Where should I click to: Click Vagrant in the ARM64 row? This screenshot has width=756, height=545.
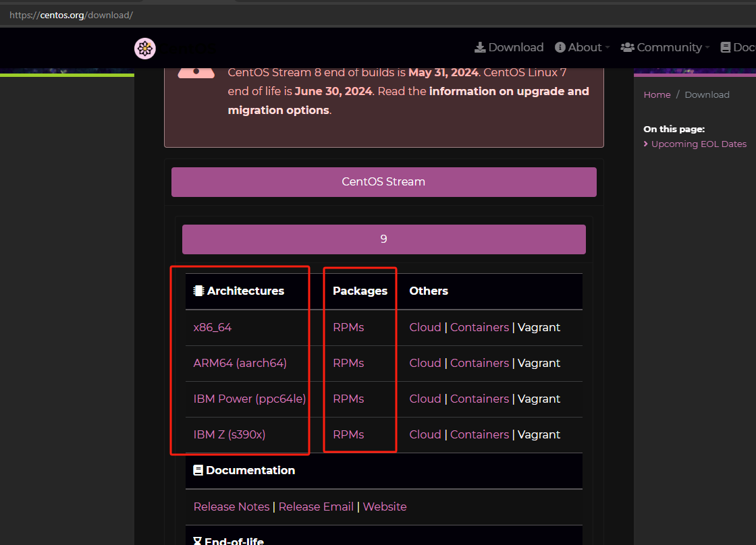[x=539, y=363]
